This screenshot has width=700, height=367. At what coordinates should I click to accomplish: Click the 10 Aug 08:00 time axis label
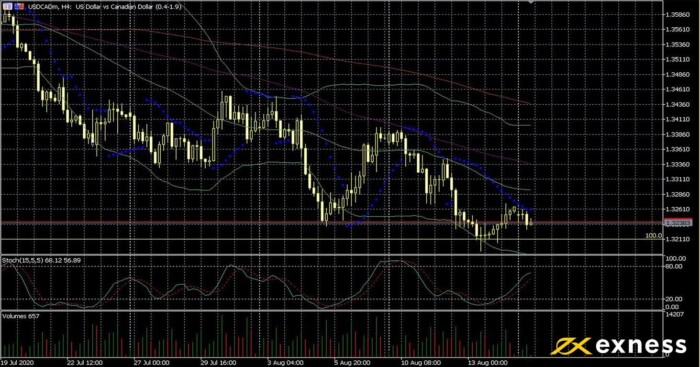[421, 363]
